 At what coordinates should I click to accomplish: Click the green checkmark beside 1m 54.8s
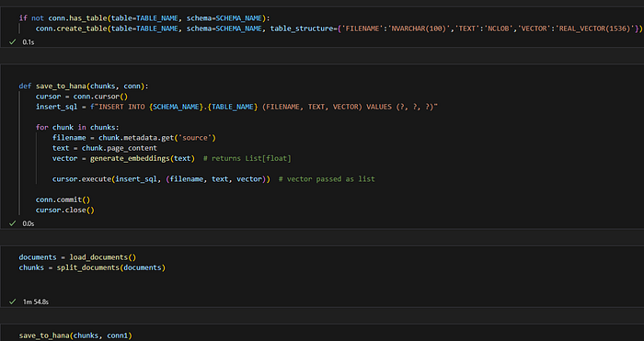(12, 301)
